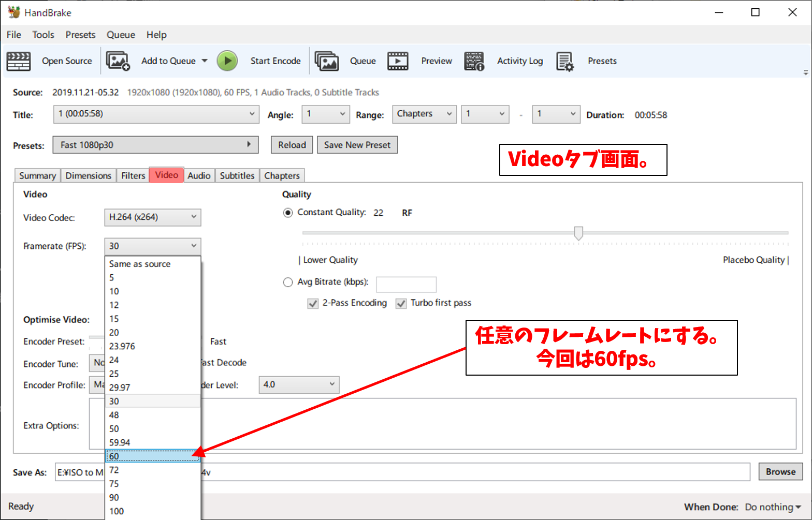Select 60 in framerate list
812x520 pixels.
tap(153, 456)
